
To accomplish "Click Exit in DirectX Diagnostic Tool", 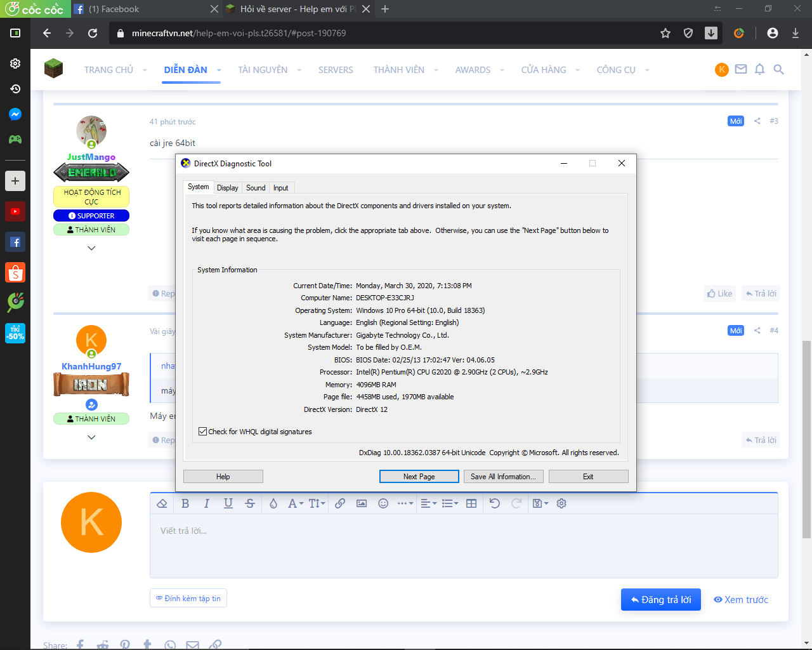I will click(x=588, y=477).
